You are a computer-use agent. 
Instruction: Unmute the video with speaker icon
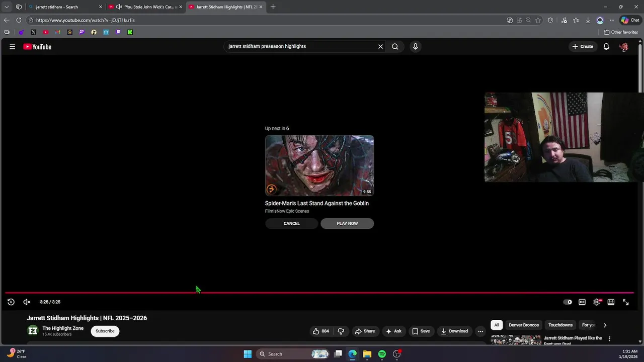27,302
